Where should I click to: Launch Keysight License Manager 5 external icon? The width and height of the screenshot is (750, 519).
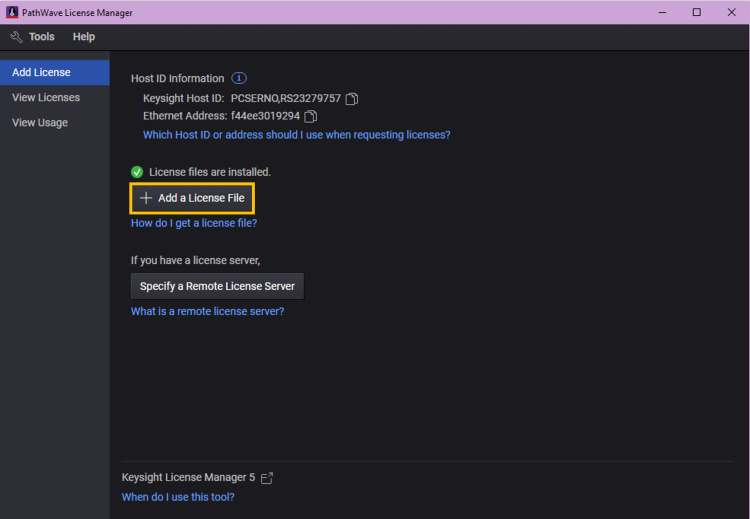(x=267, y=478)
